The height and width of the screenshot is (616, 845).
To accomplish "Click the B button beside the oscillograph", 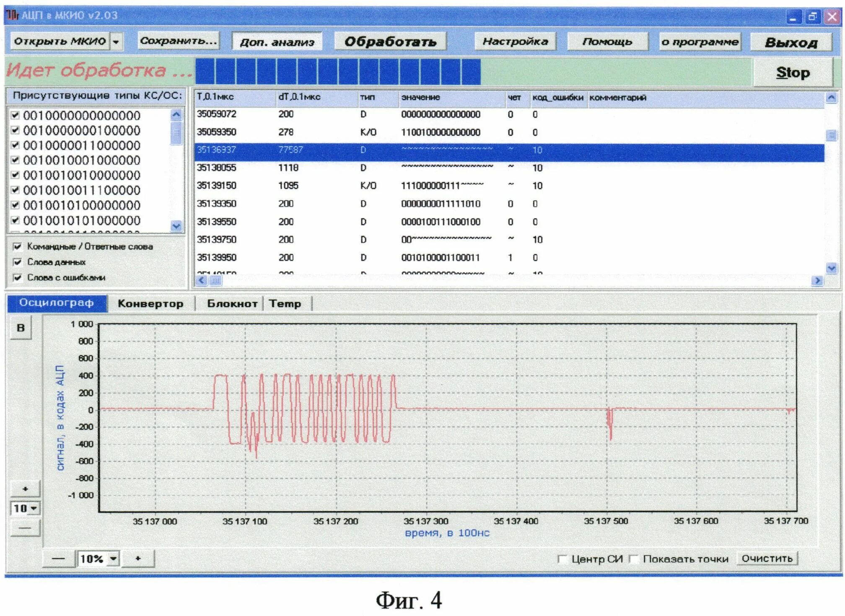I will click(21, 328).
